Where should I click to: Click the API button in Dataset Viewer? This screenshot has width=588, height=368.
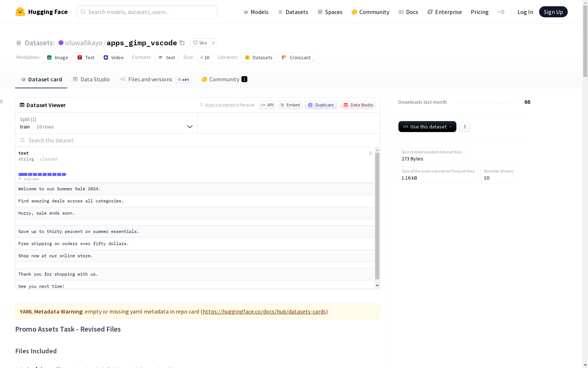pos(267,105)
